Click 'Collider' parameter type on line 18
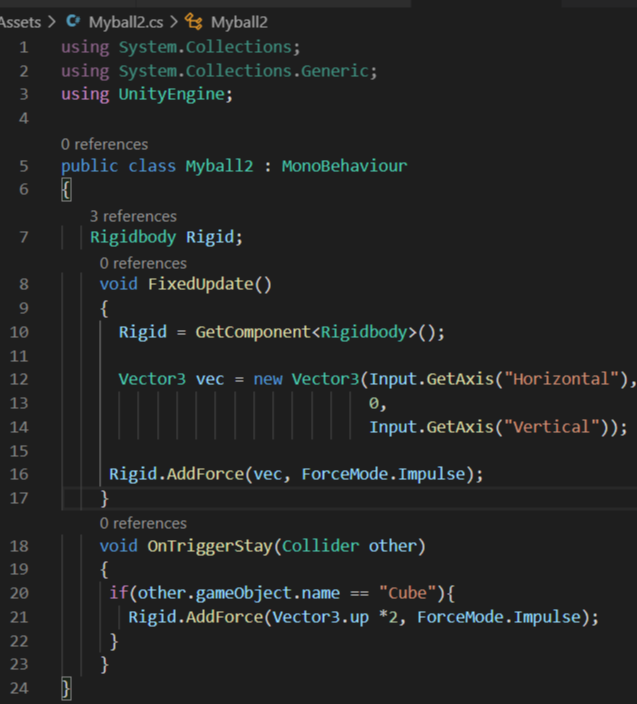 point(320,546)
